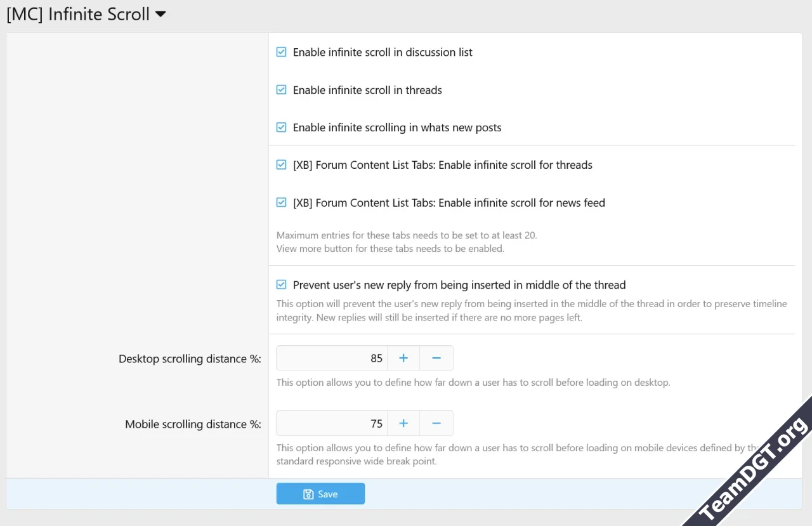Uncheck Enable infinite scroll in threads
This screenshot has width=812, height=526.
point(282,90)
